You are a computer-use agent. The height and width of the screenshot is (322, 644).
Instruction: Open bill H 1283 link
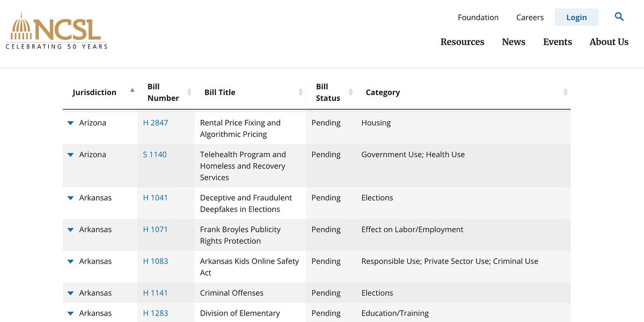(x=156, y=313)
